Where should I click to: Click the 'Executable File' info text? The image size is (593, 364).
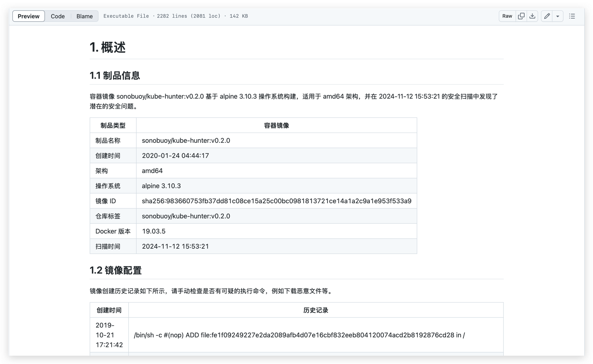(x=126, y=16)
